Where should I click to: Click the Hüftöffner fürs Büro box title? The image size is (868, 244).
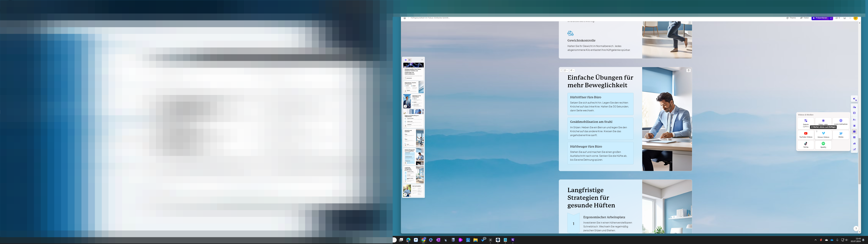click(x=585, y=97)
